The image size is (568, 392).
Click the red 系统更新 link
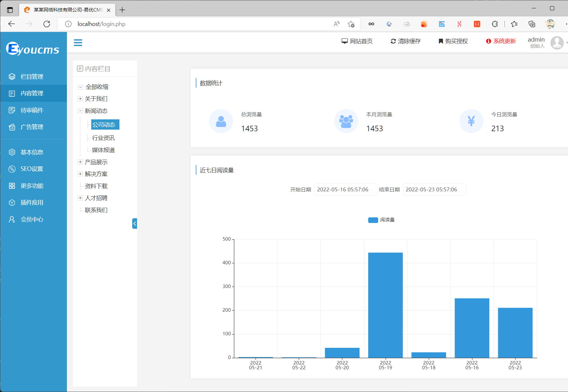click(501, 41)
